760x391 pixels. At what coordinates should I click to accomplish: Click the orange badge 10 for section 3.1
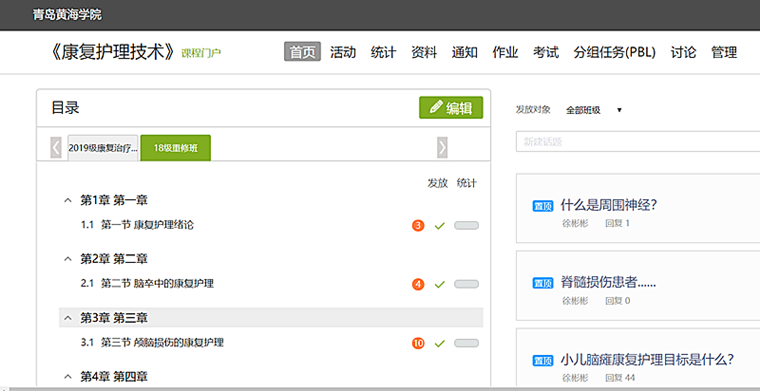coord(418,344)
